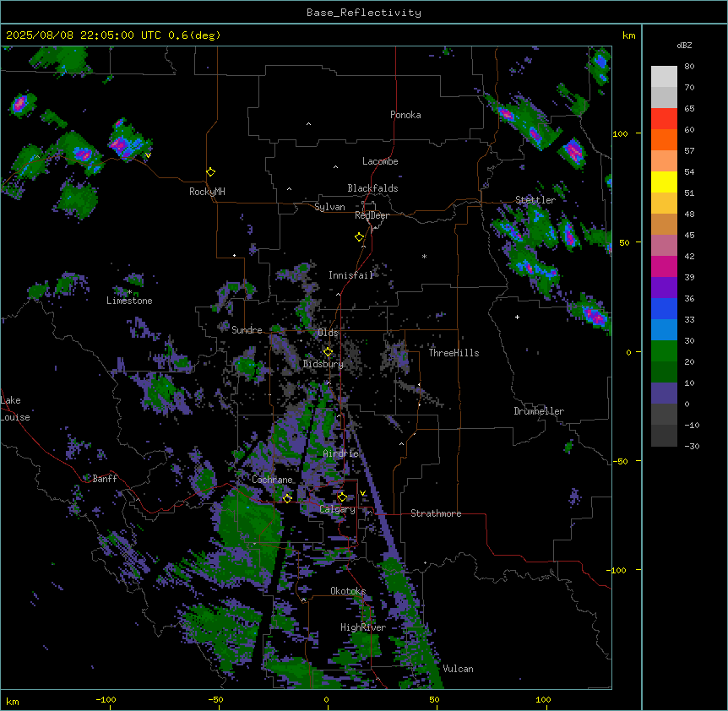Select the yellow diamond marker south of RedDeer
728x711 pixels.
click(x=359, y=237)
